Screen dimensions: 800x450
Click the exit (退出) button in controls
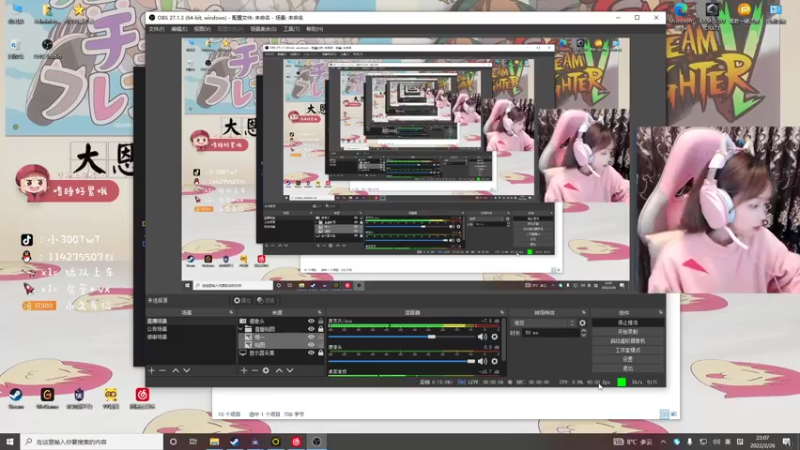[x=628, y=368]
